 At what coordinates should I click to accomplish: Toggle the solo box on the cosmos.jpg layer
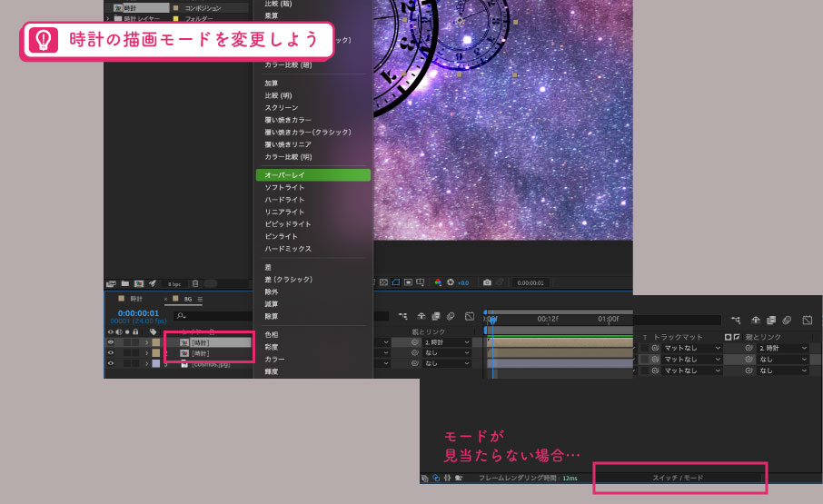pyautogui.click(x=127, y=363)
